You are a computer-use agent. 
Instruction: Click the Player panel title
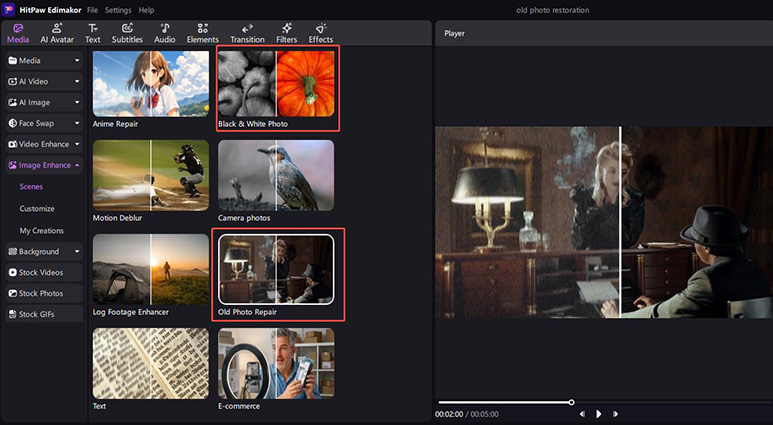pyautogui.click(x=455, y=34)
